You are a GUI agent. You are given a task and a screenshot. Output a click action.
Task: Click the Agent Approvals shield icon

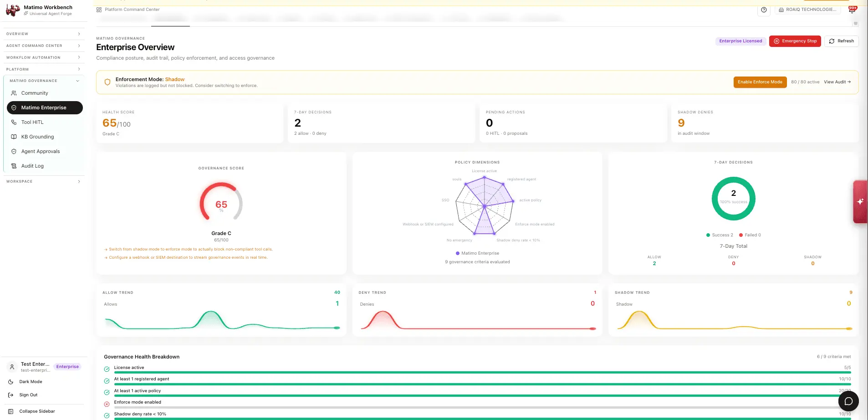14,151
